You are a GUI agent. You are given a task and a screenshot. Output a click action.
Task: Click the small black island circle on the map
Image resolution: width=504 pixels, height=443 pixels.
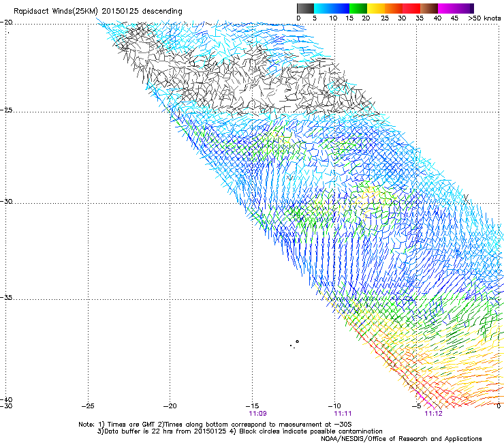coord(298,341)
